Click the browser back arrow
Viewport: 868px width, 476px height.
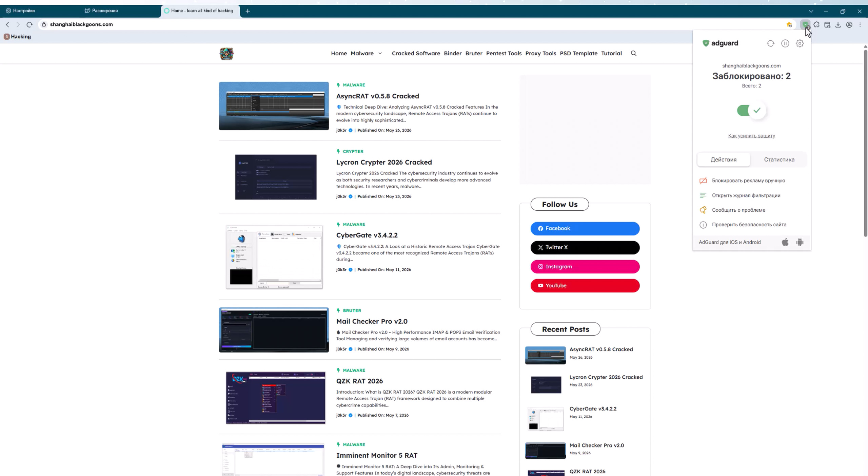pyautogui.click(x=7, y=24)
